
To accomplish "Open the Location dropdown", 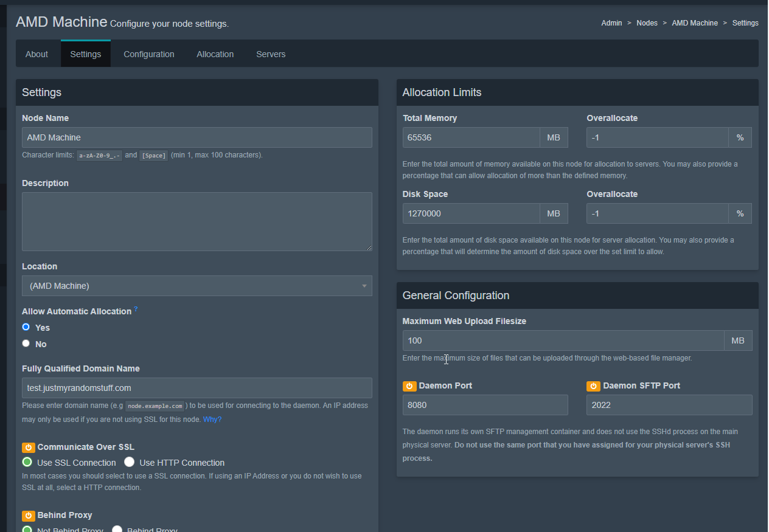I will [x=197, y=286].
